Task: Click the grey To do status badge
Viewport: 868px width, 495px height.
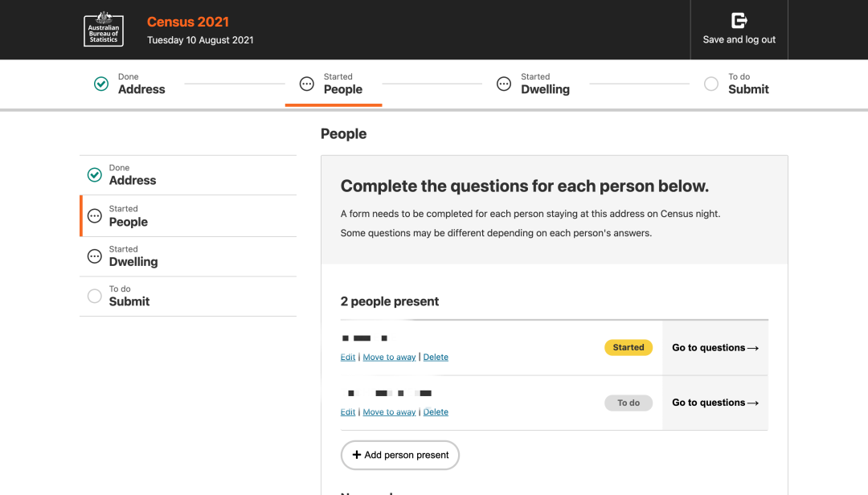Action: coord(628,403)
